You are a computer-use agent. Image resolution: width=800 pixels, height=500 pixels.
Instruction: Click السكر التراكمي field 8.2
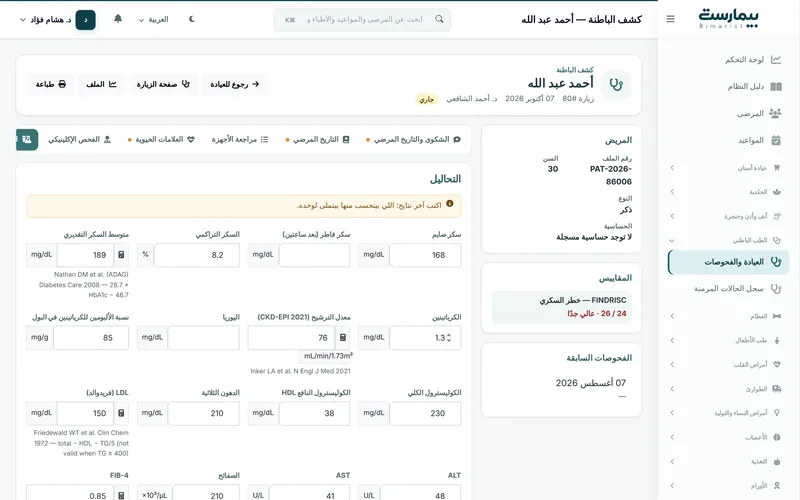click(x=197, y=255)
